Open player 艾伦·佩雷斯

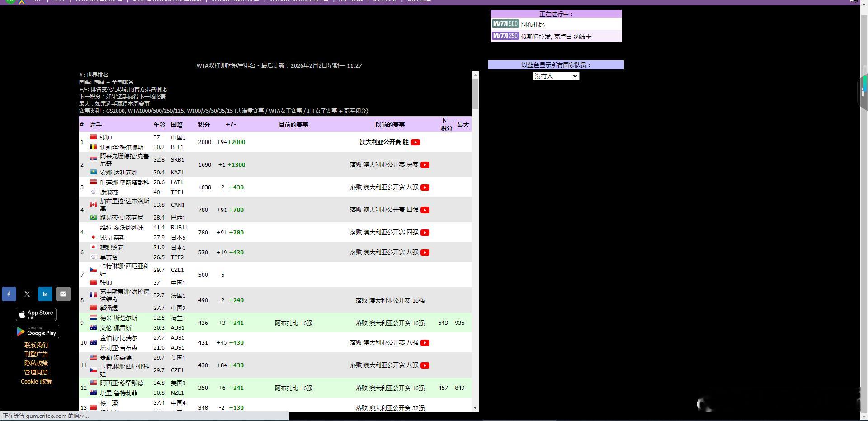[x=116, y=328]
